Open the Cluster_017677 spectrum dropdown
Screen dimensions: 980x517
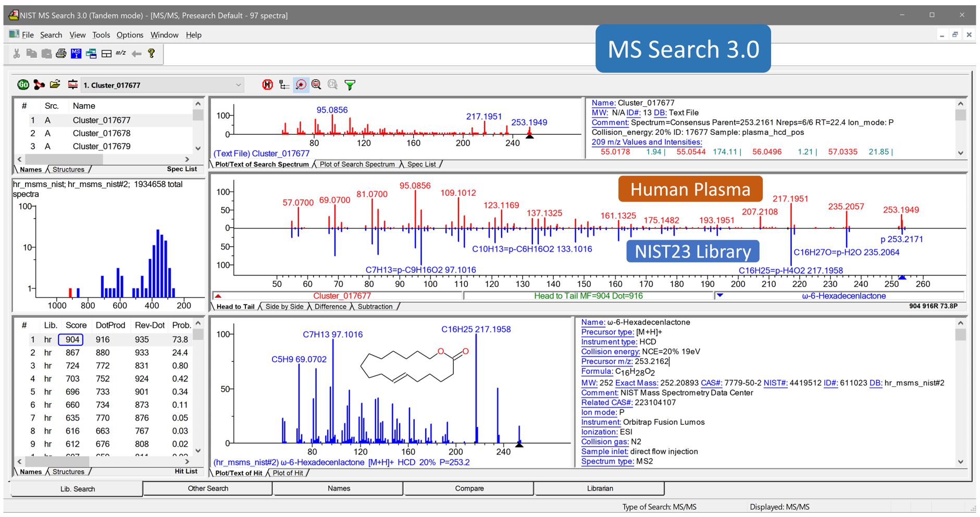point(238,84)
